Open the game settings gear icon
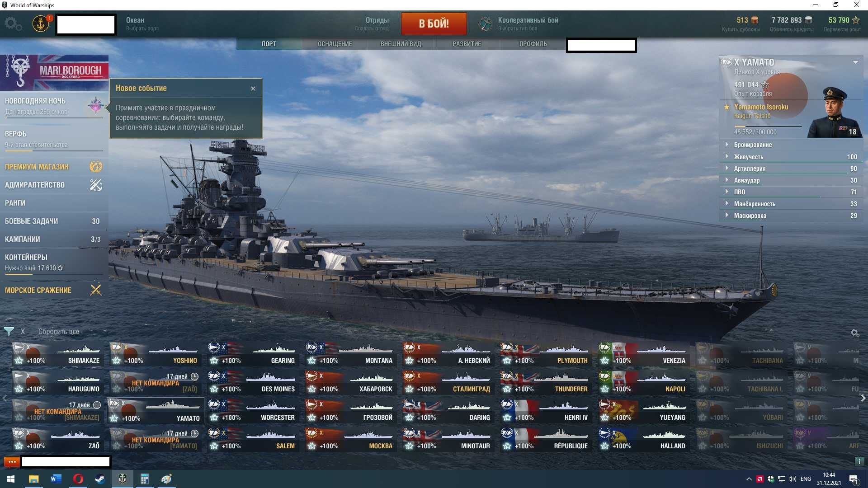 click(13, 23)
